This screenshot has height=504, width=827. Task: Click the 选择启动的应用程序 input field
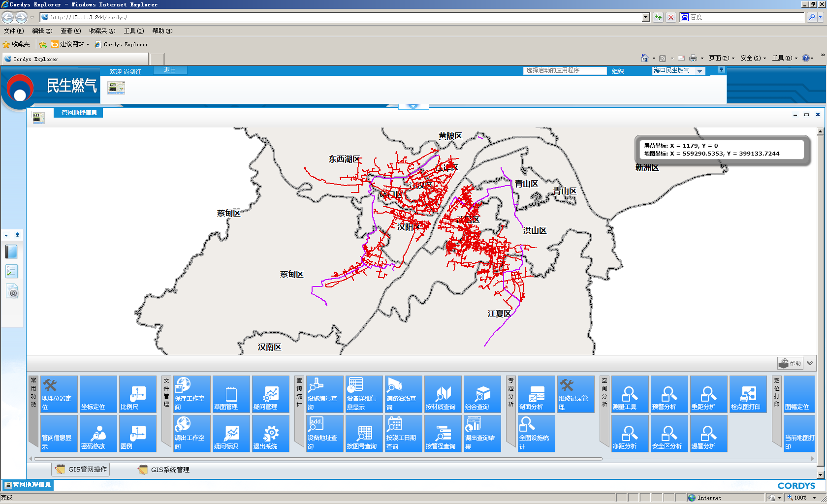564,71
